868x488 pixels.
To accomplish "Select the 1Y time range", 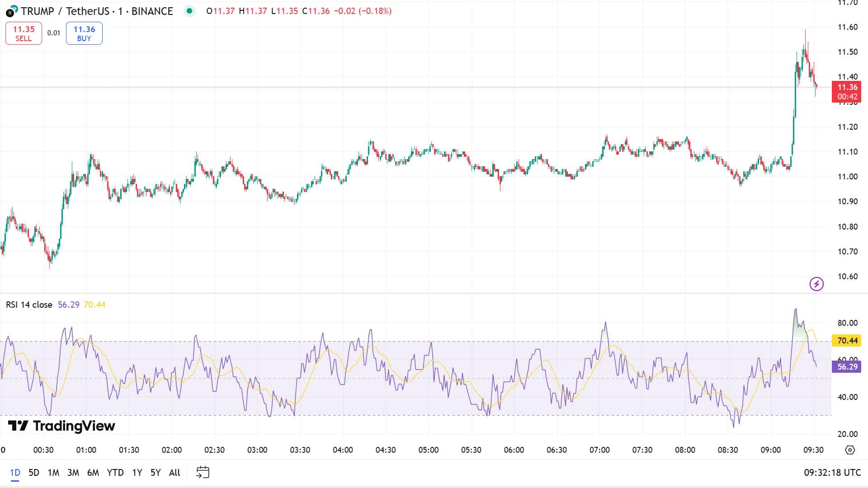I will point(137,473).
